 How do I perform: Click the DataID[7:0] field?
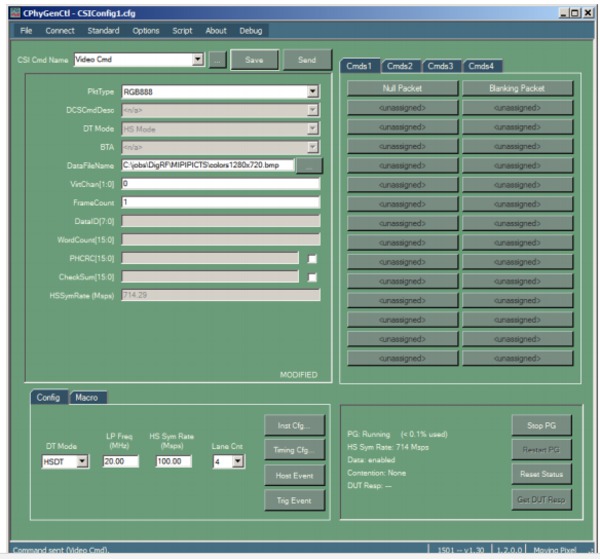[x=221, y=221]
